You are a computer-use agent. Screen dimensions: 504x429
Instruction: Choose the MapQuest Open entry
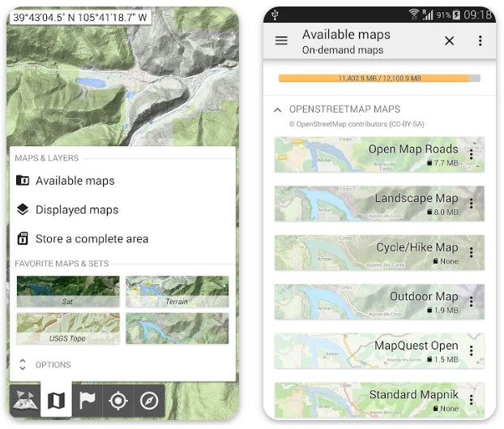pyautogui.click(x=379, y=351)
